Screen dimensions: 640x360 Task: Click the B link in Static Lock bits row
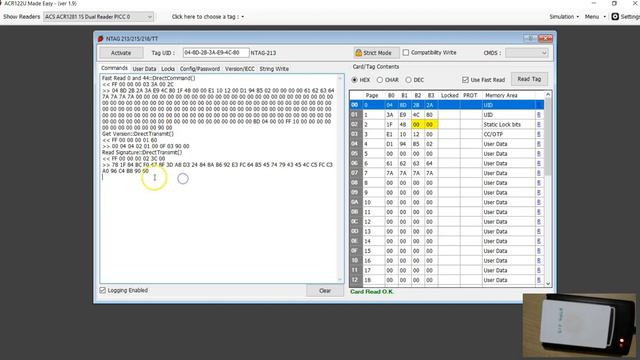(539, 124)
